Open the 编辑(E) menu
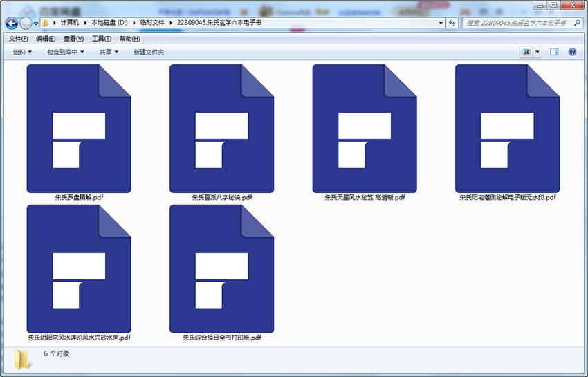The image size is (588, 377). point(46,39)
